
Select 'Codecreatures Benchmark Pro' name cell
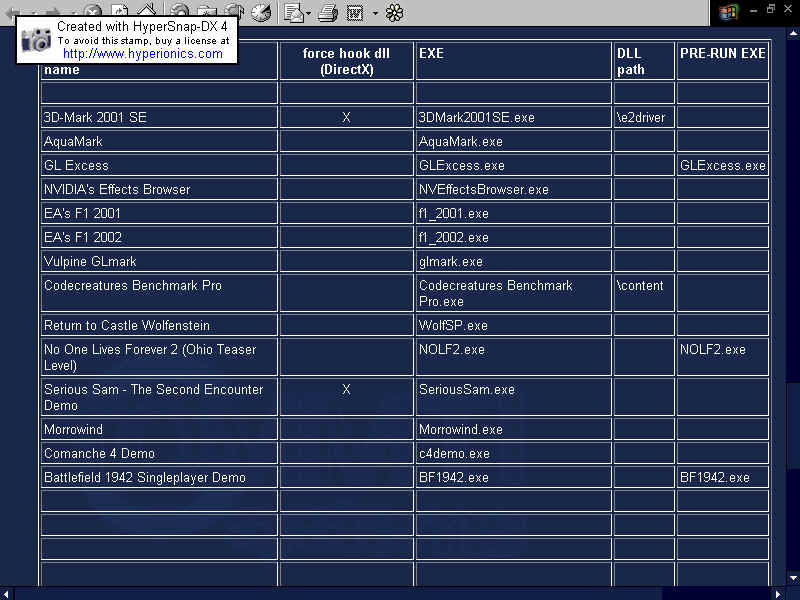pos(159,293)
